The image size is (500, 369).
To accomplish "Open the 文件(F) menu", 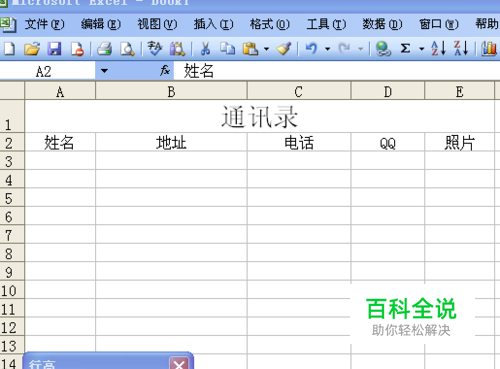I will (44, 24).
